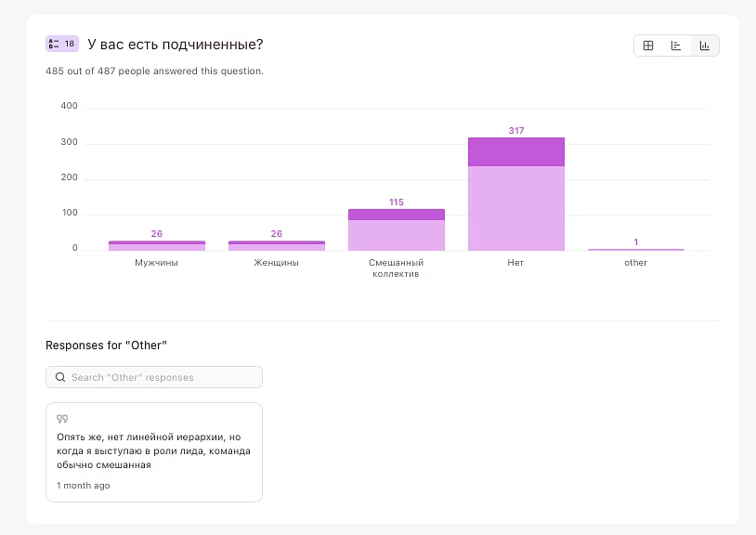756x535 pixels.
Task: Click the "Нет" bar with 317 responses
Action: (516, 204)
